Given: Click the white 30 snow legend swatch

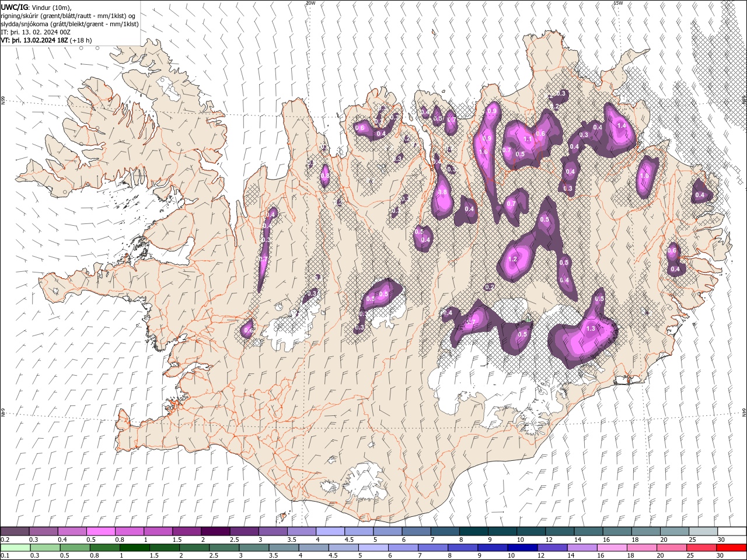Looking at the screenshot, I should point(732,531).
